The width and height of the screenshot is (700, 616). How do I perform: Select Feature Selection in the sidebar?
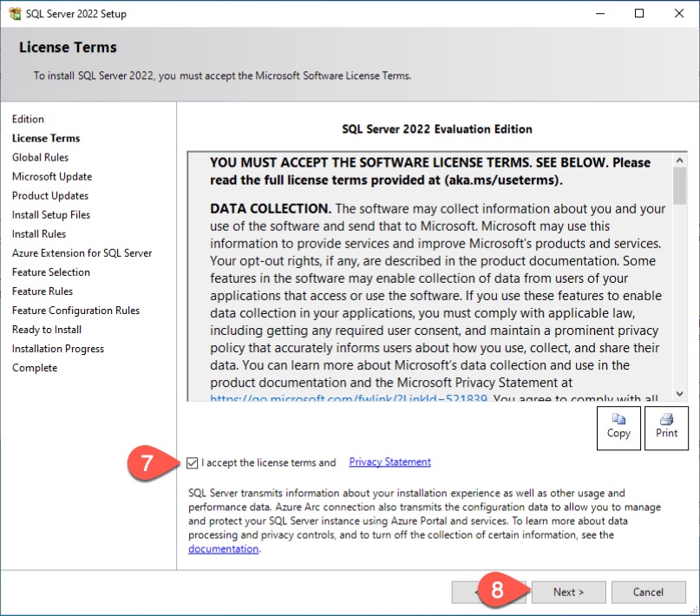(51, 272)
